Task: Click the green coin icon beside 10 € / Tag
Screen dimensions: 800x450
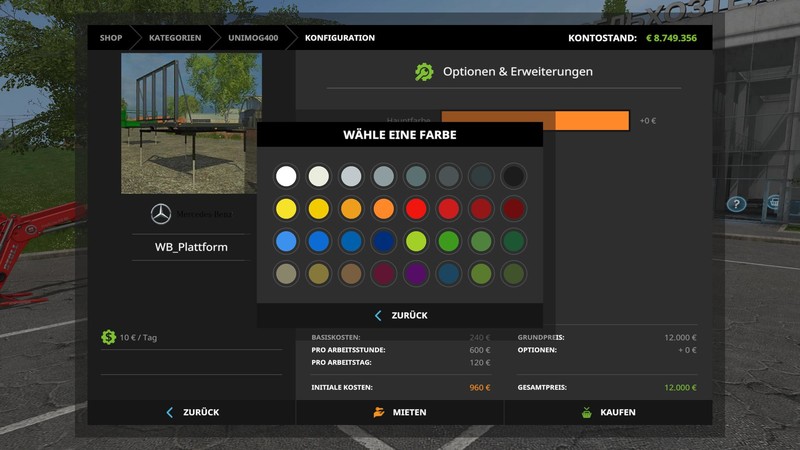Action: point(108,337)
